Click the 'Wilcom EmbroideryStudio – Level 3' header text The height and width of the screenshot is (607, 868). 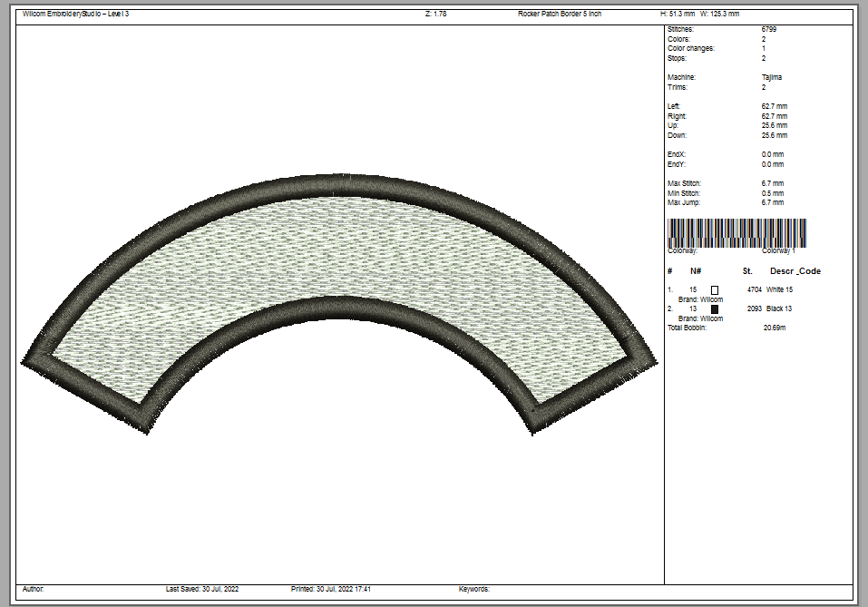75,14
